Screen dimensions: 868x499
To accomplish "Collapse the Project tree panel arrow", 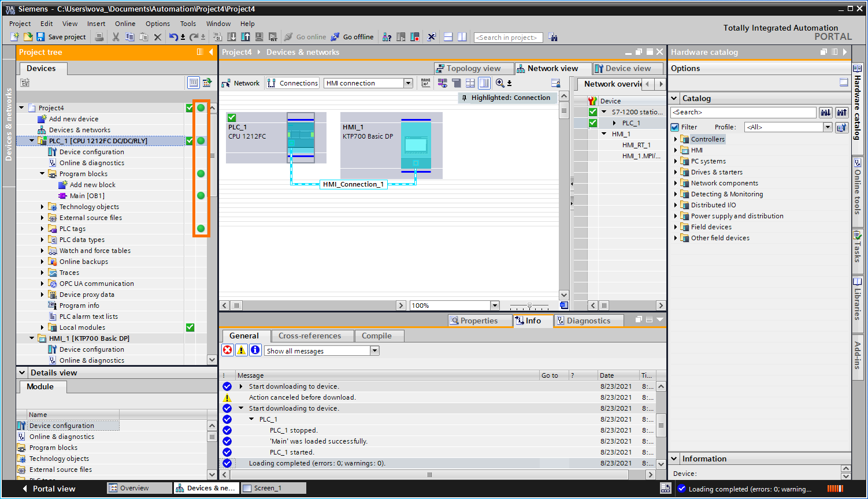I will tap(211, 52).
